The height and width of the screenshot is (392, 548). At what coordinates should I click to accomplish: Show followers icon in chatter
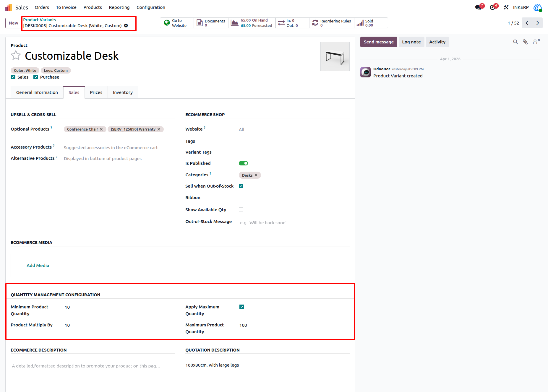(536, 42)
